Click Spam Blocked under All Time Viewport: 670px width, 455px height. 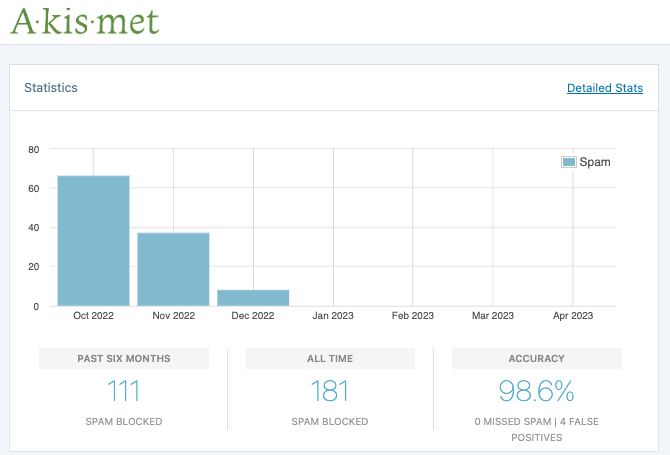click(330, 422)
